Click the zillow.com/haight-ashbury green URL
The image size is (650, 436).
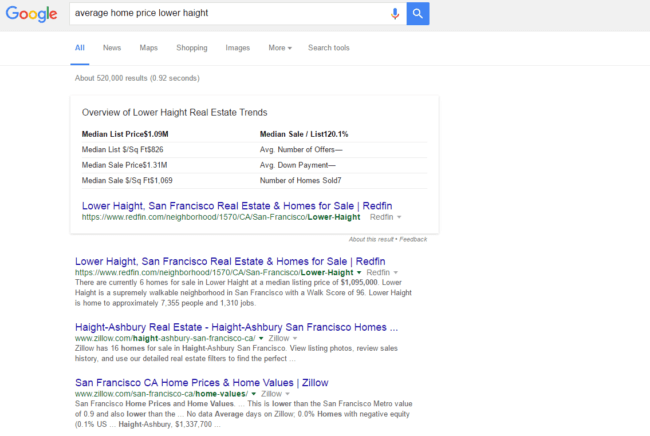[165, 338]
